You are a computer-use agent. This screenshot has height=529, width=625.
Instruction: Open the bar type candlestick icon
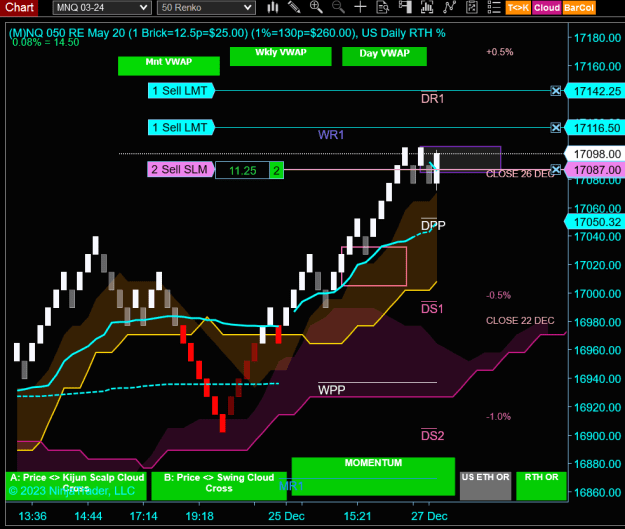pos(273,7)
